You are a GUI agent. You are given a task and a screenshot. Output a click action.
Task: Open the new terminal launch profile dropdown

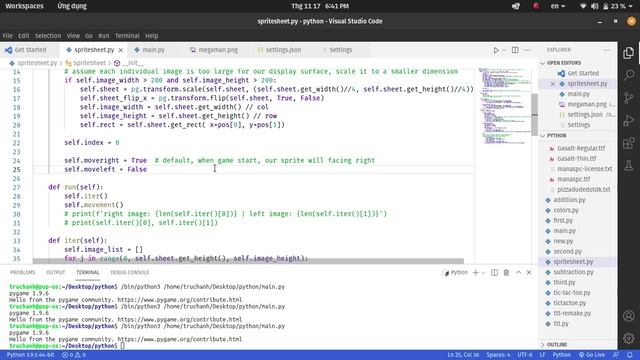[484, 273]
